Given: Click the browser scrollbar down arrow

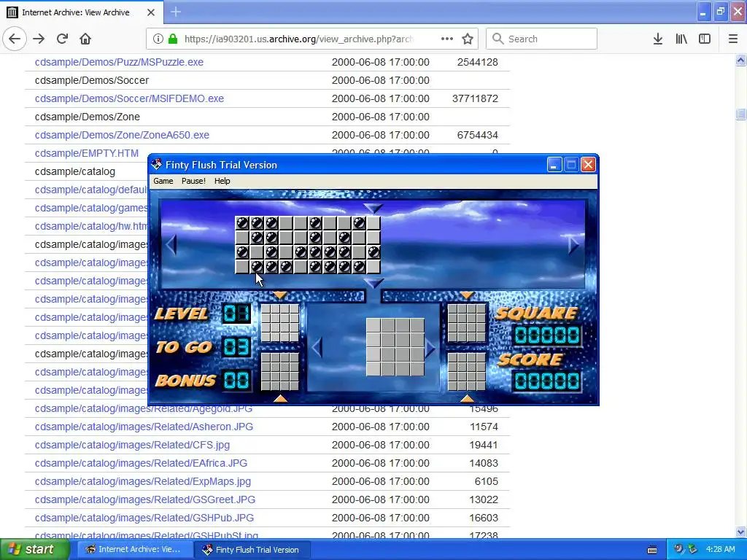Looking at the screenshot, I should (740, 532).
